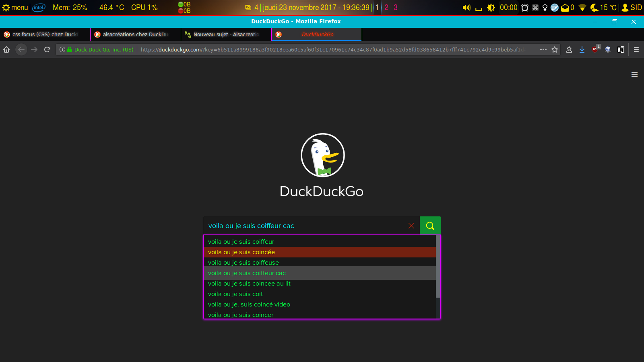Choose suggestion 'voila ou je suis coincer'
The image size is (644, 362).
(320, 315)
